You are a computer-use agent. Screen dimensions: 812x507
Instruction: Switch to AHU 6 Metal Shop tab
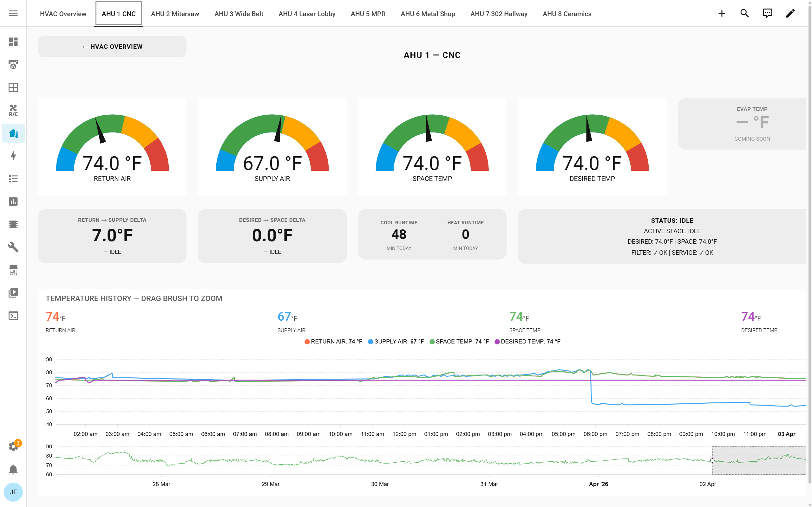point(428,14)
